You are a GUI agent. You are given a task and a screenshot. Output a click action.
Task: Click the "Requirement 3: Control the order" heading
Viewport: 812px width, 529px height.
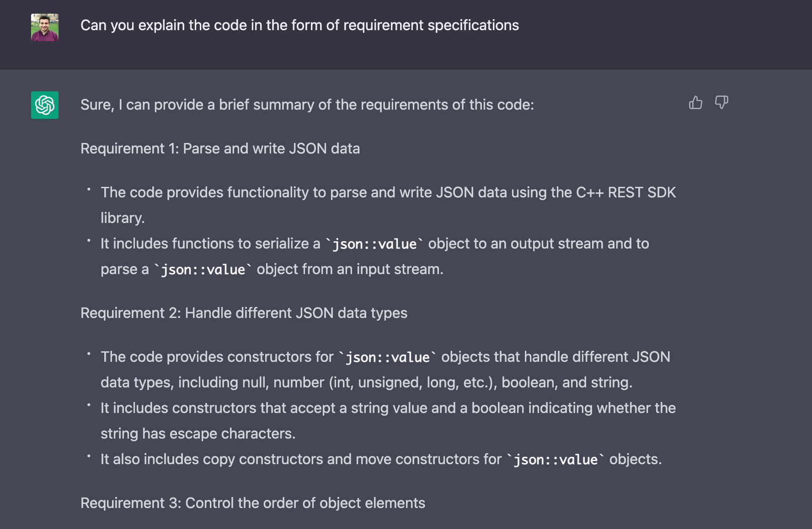(252, 503)
